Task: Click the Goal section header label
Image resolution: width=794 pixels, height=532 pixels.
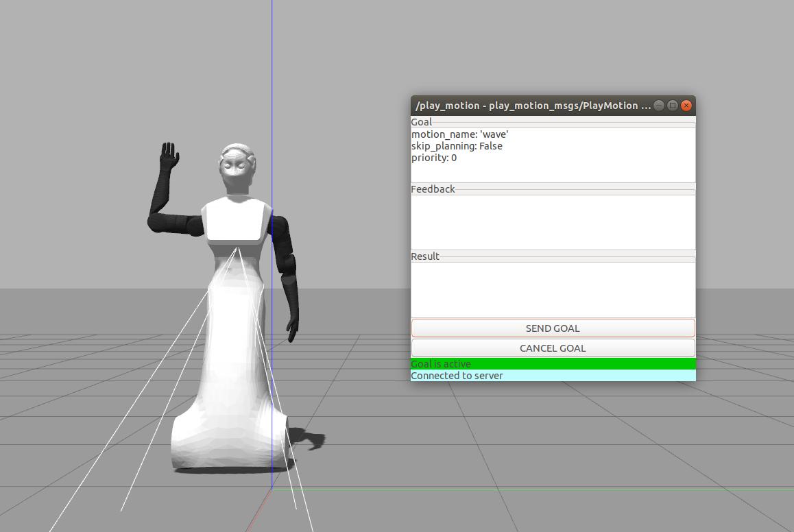Action: (421, 122)
